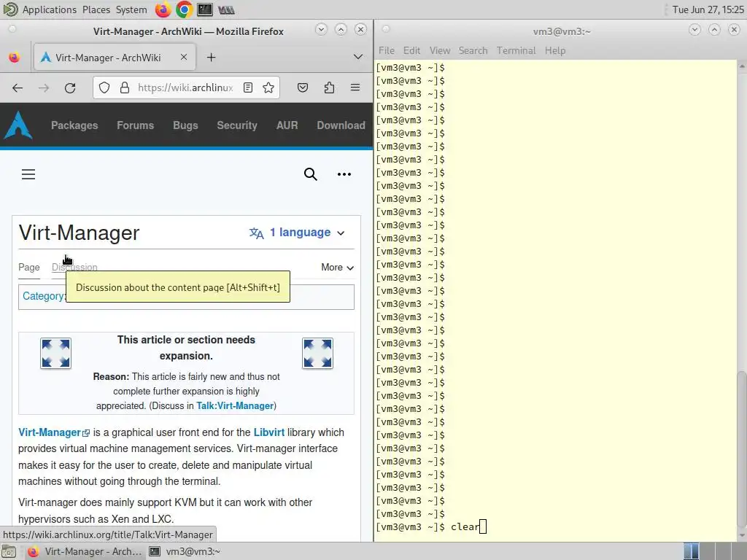The image size is (747, 560).
Task: Open the Places menu
Action: tap(96, 9)
